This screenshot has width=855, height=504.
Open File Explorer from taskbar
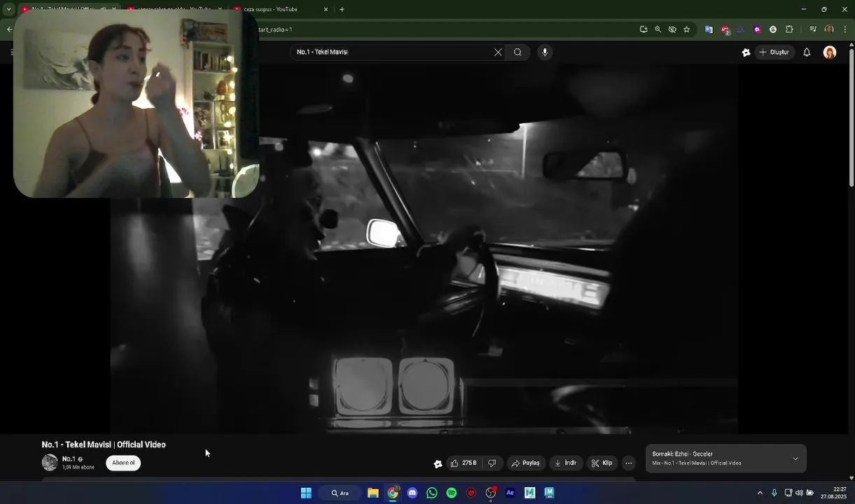tap(373, 493)
